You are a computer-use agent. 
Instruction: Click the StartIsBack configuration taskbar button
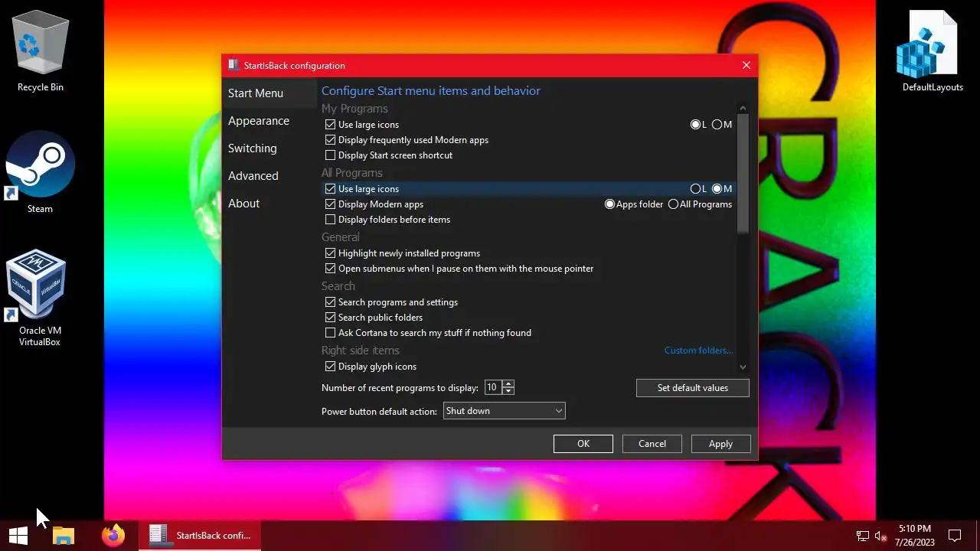(x=200, y=536)
